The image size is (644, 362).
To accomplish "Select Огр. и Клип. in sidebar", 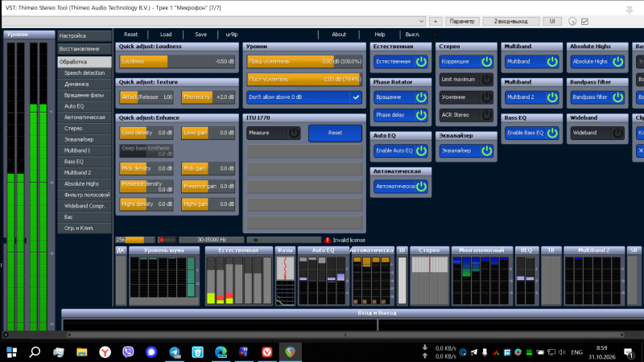I will click(85, 228).
